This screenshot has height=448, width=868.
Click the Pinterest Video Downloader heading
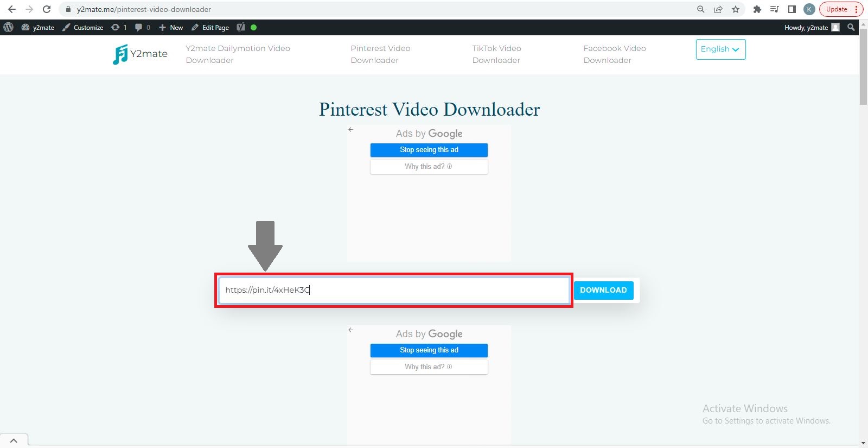point(429,110)
